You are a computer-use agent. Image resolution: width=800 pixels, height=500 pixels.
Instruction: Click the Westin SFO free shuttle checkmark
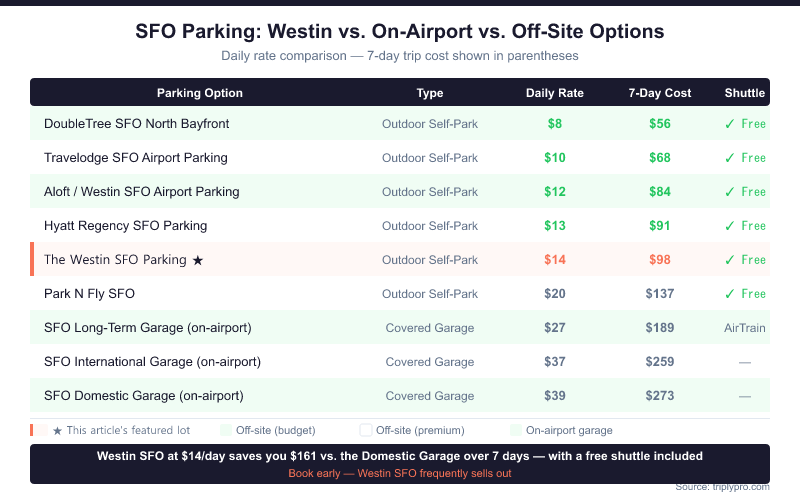730,260
